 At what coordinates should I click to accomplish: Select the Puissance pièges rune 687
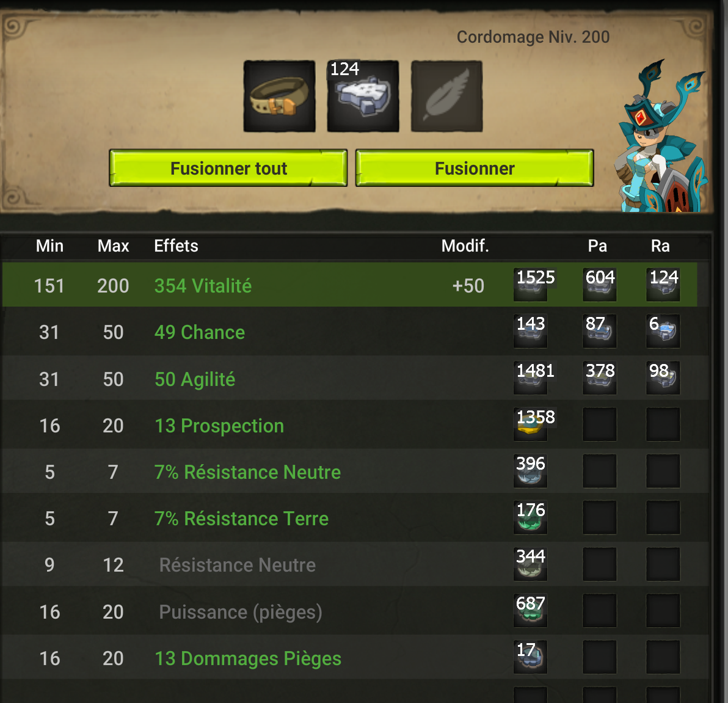pos(530,611)
